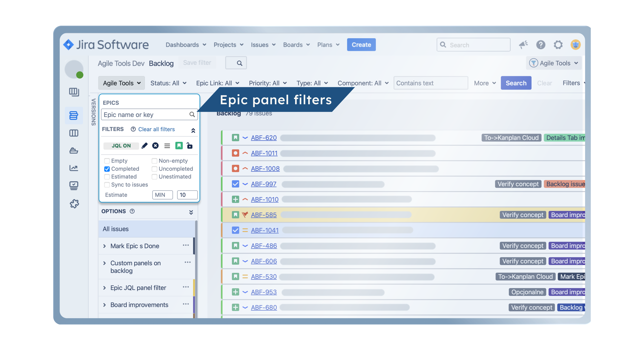This screenshot has height=350, width=644.
Task: Click the bug icon on ABF-1011
Action: pyautogui.click(x=235, y=153)
